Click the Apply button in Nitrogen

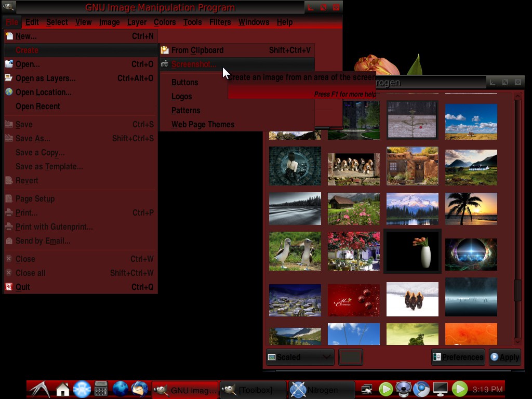click(x=505, y=357)
